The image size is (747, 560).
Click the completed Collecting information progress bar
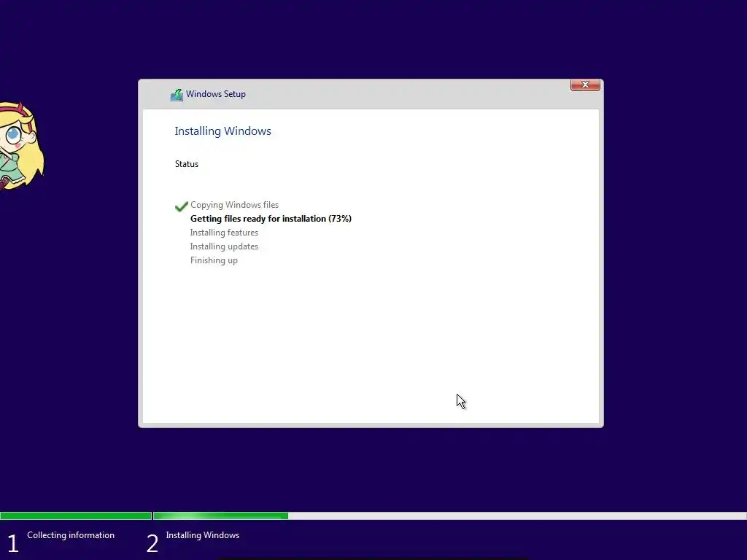click(x=76, y=516)
